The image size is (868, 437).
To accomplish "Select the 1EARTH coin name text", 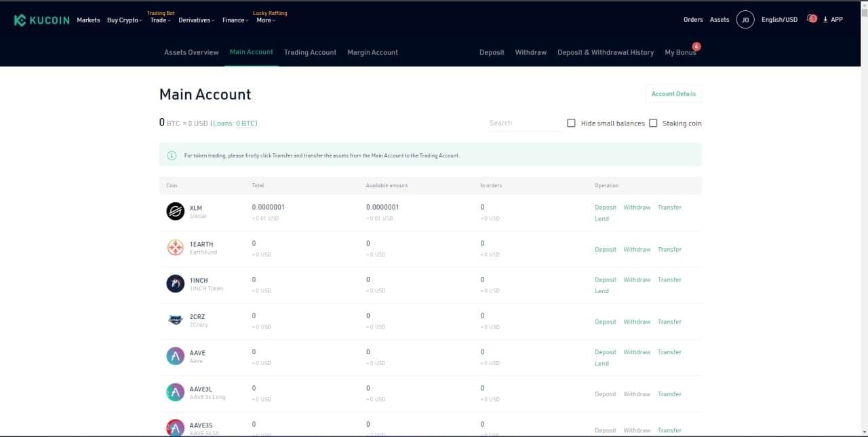I will pyautogui.click(x=201, y=244).
